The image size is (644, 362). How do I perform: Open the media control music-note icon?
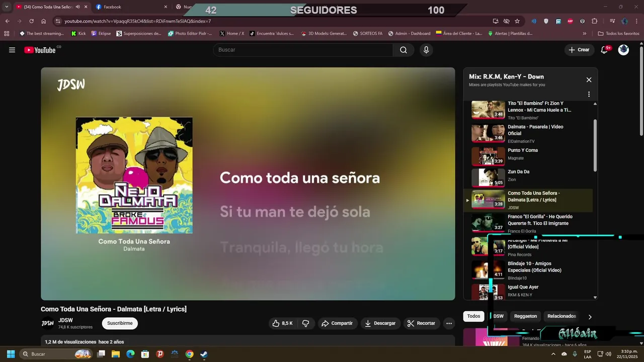click(x=612, y=21)
